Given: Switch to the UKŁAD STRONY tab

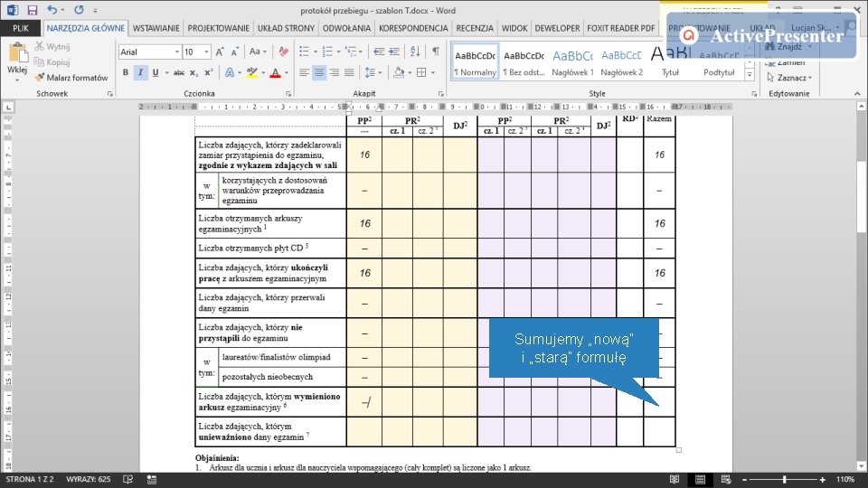Looking at the screenshot, I should click(x=287, y=28).
